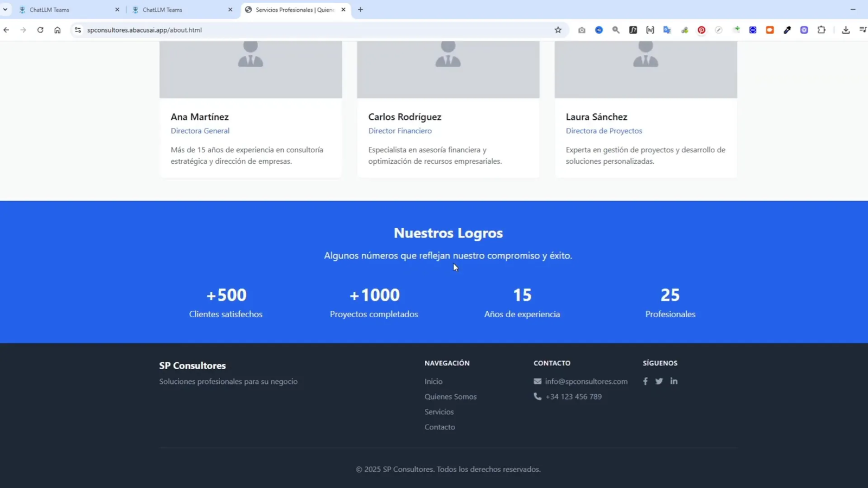Save the page with the Pinterest icon

click(701, 30)
